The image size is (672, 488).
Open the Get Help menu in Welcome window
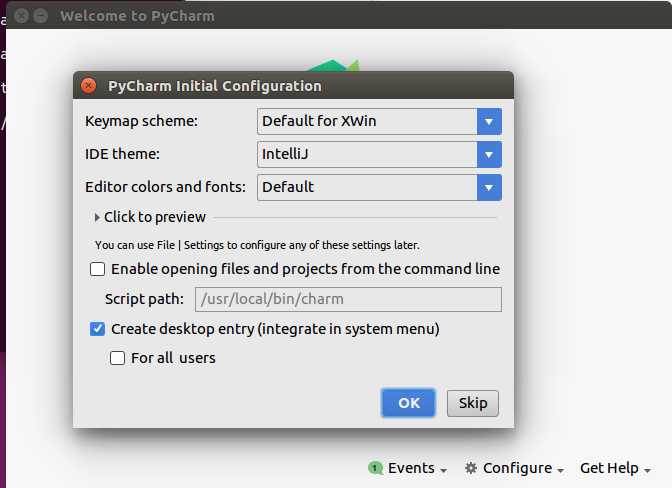coord(615,468)
